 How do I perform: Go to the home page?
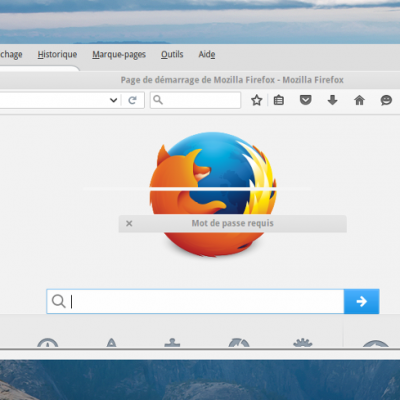tap(359, 100)
